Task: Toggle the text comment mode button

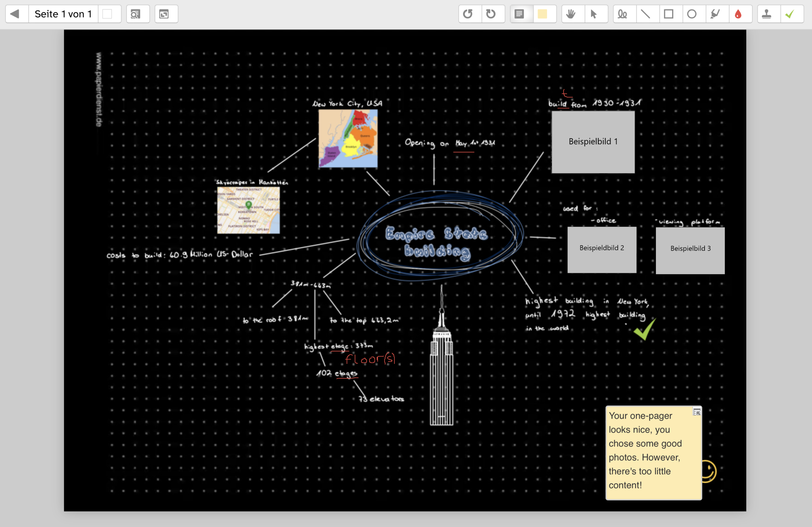Action: pos(519,14)
